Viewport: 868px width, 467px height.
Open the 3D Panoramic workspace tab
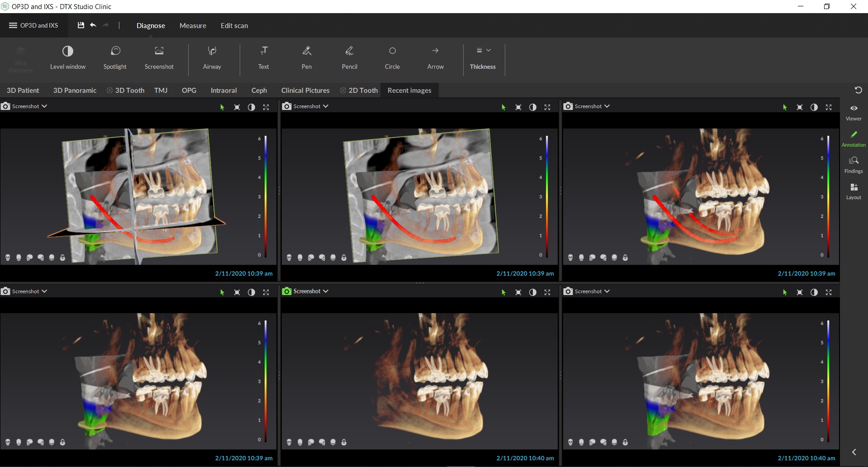pyautogui.click(x=75, y=91)
